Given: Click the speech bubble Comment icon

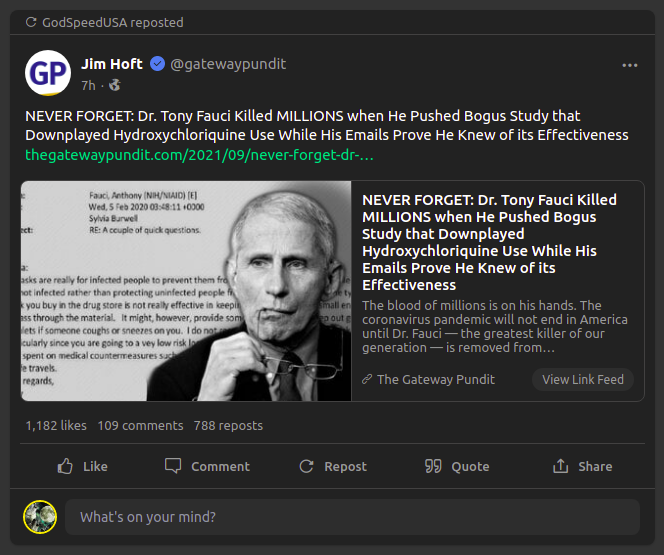Looking at the screenshot, I should [x=173, y=466].
